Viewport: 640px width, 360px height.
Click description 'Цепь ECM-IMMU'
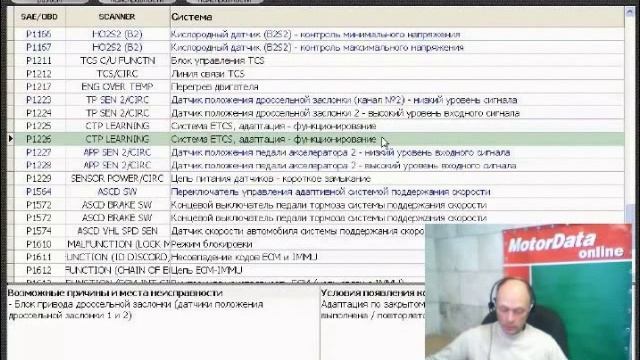[x=207, y=270]
